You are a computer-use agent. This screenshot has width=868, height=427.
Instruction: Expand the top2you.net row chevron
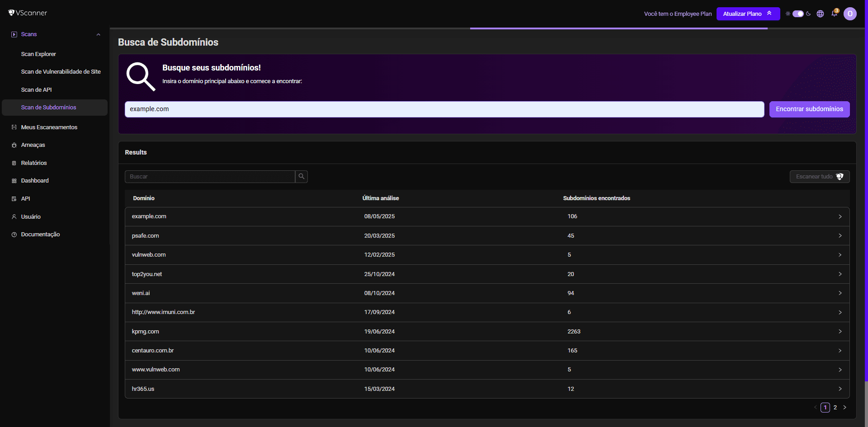(840, 274)
